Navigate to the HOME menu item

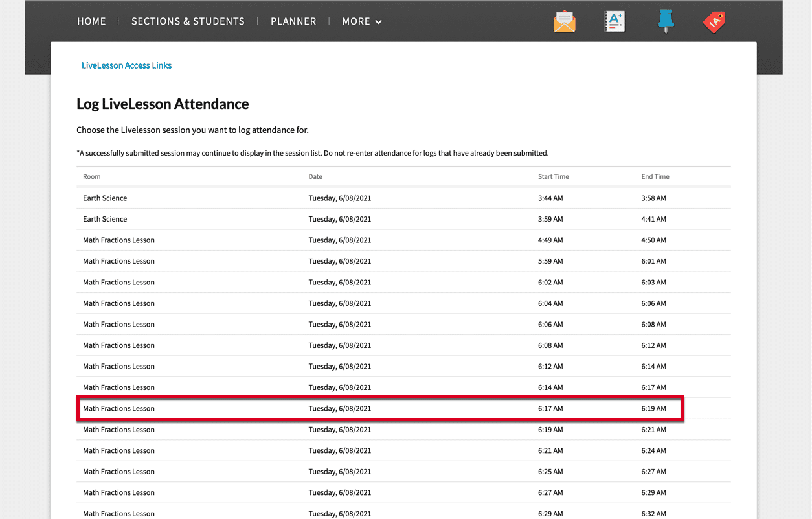(91, 21)
